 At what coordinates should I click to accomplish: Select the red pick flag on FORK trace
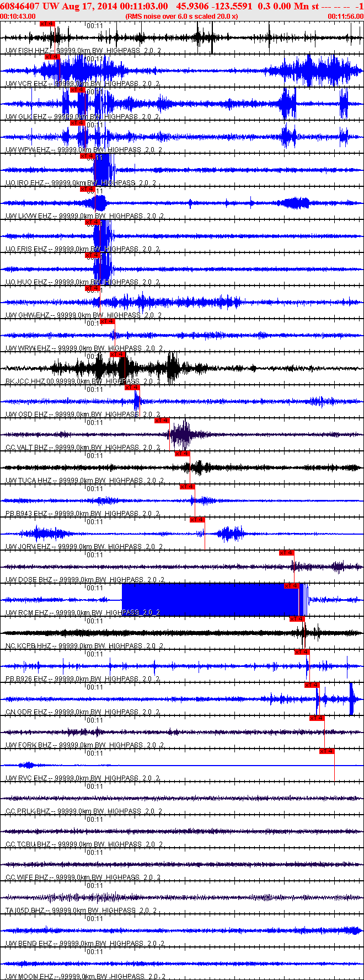click(x=317, y=718)
